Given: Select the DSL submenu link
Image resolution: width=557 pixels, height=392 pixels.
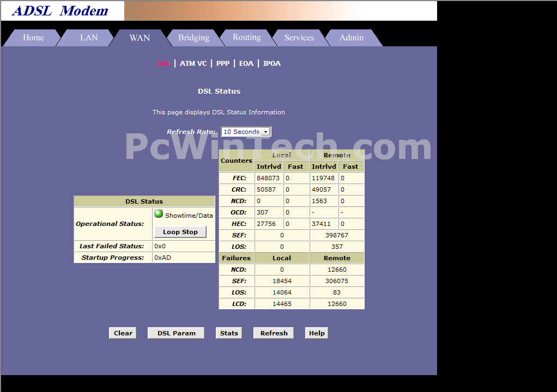Looking at the screenshot, I should [x=164, y=64].
